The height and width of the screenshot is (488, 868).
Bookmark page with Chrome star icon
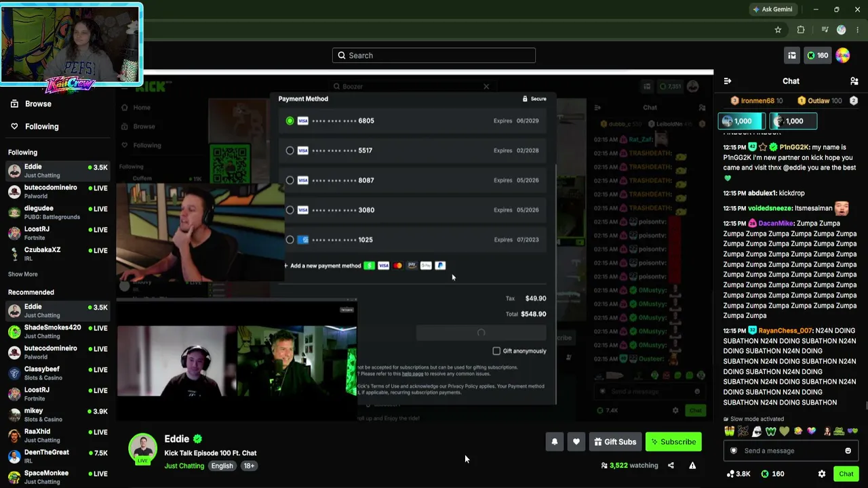coord(778,30)
